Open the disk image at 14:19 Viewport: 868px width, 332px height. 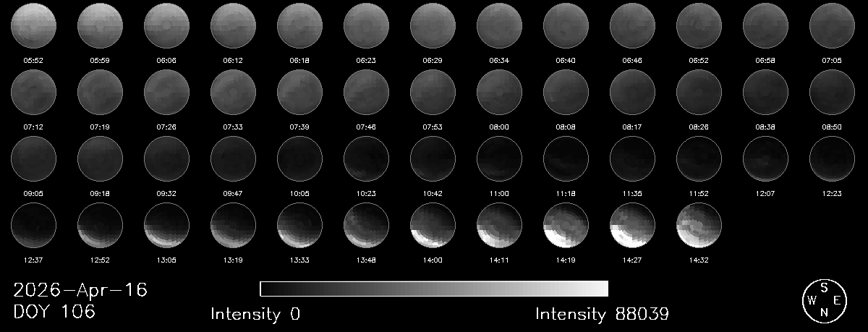click(566, 225)
